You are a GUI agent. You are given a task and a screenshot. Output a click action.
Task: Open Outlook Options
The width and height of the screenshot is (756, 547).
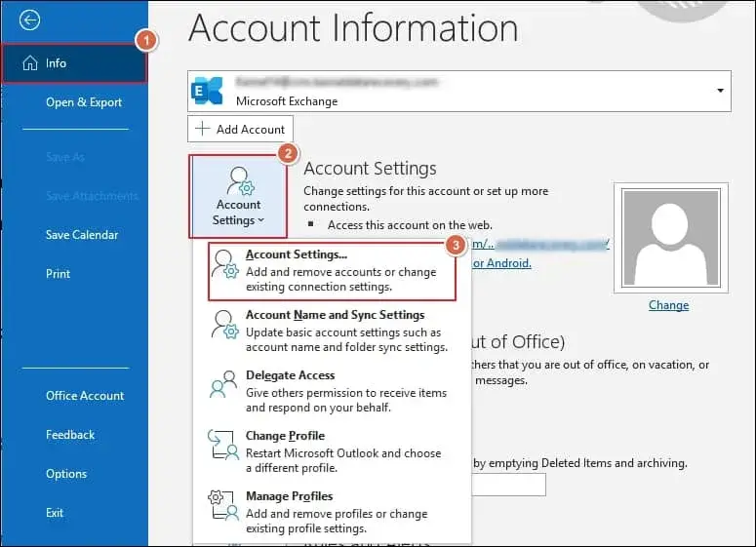[x=66, y=474]
